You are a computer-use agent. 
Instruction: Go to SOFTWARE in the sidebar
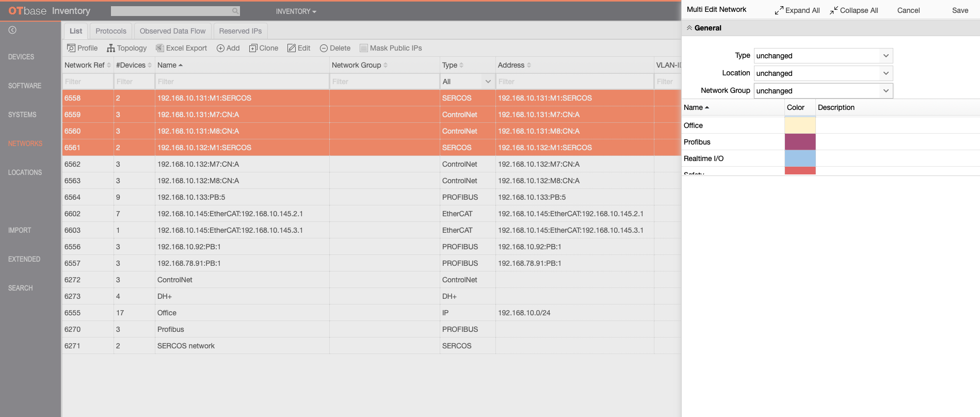tap(25, 86)
